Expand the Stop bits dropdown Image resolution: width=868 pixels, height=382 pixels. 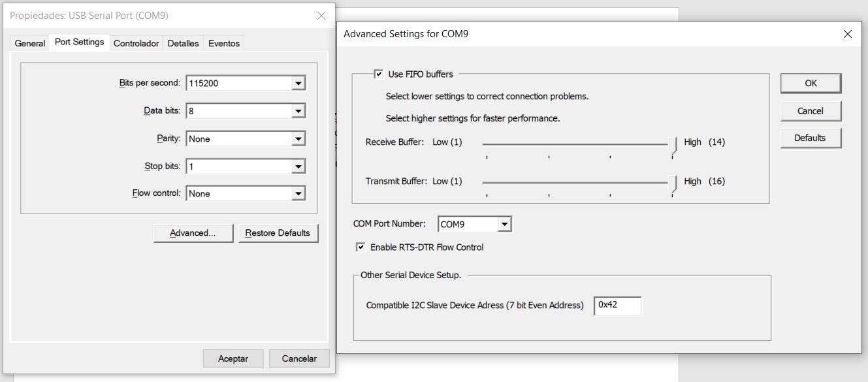[298, 167]
